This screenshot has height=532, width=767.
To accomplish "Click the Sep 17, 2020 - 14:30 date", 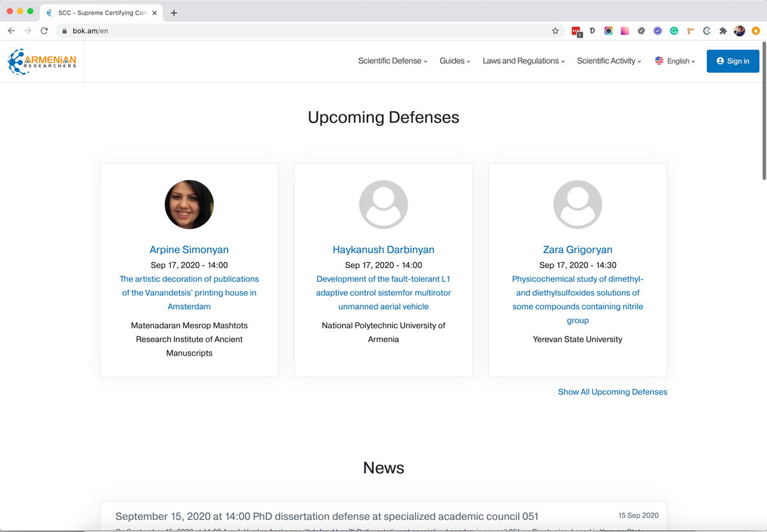I will point(578,265).
